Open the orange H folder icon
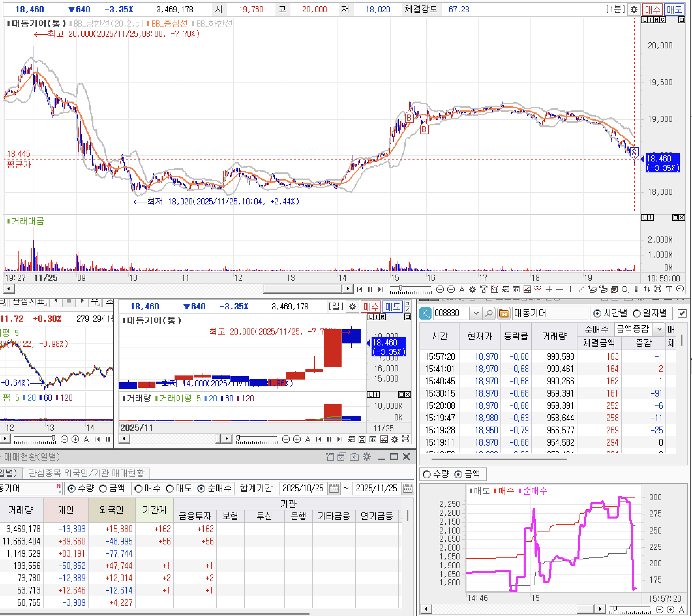Screen dimensions: 692x616 click(x=503, y=313)
